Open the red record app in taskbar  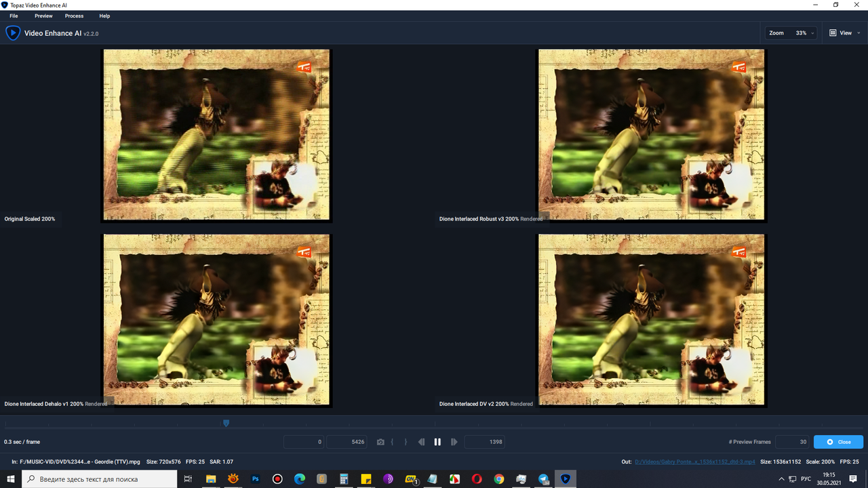pos(277,479)
